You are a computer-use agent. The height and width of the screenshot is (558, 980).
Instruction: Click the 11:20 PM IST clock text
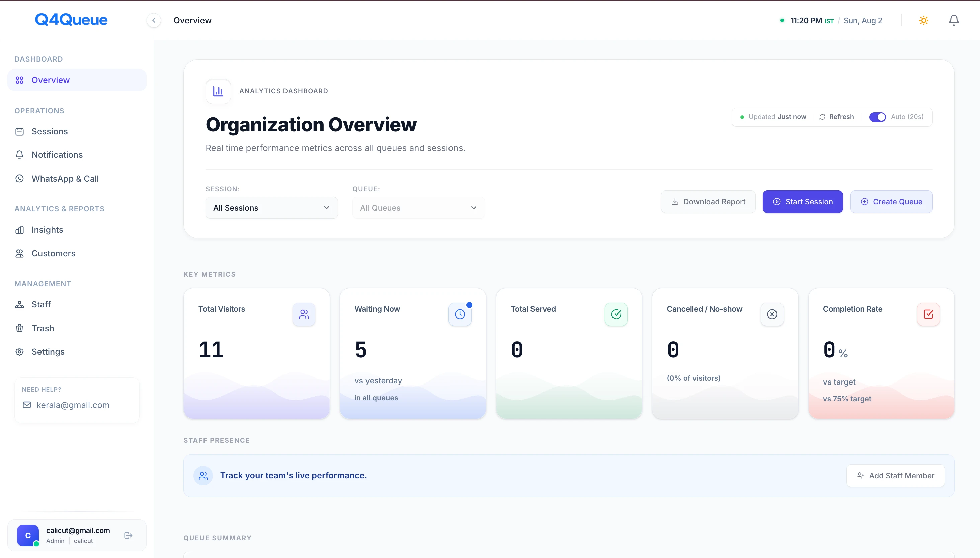point(812,21)
